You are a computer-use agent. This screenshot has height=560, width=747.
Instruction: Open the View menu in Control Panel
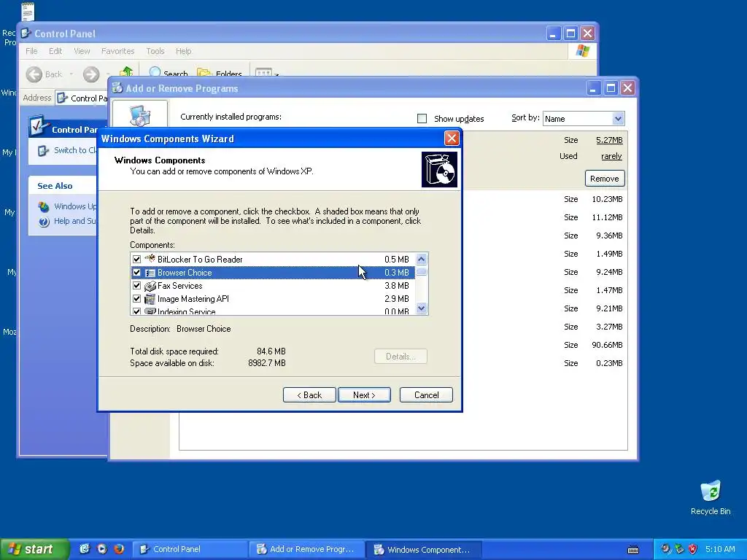click(x=82, y=51)
